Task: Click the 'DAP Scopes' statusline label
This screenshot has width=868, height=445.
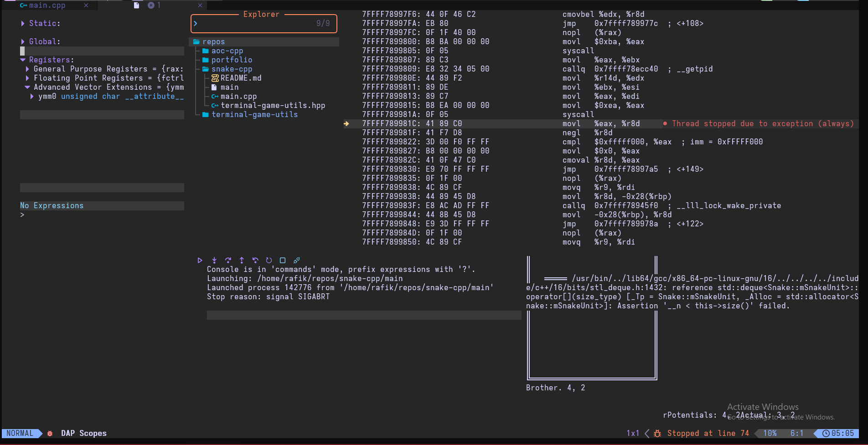Action: tap(84, 433)
